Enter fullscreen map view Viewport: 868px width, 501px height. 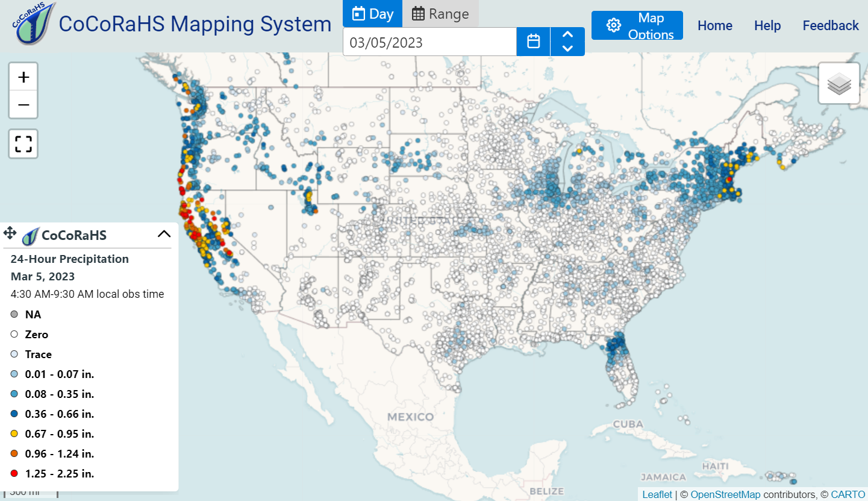pyautogui.click(x=23, y=144)
